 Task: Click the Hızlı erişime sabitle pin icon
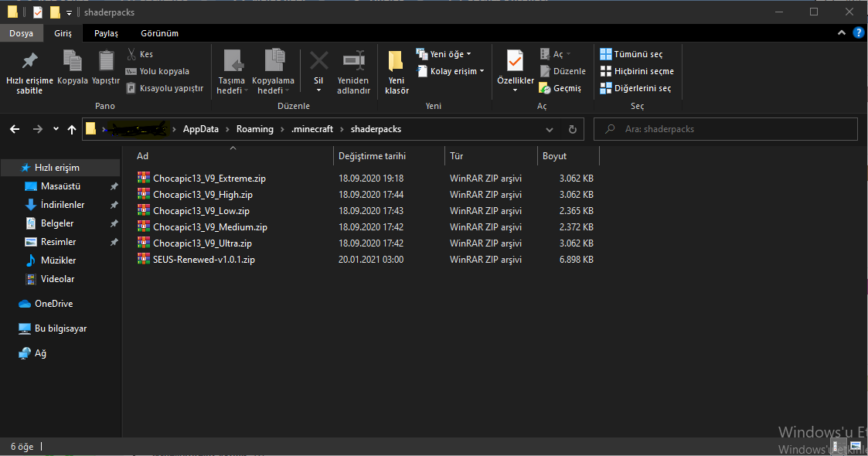tap(29, 62)
